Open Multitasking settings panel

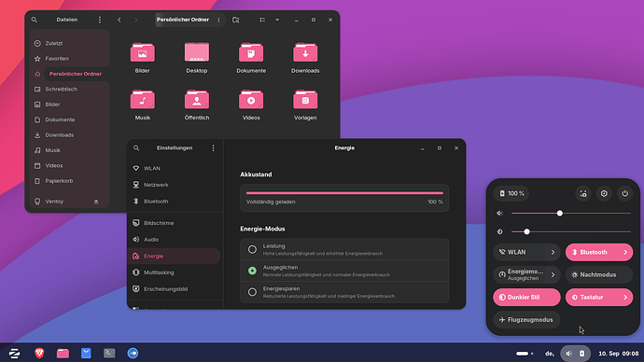175,272
